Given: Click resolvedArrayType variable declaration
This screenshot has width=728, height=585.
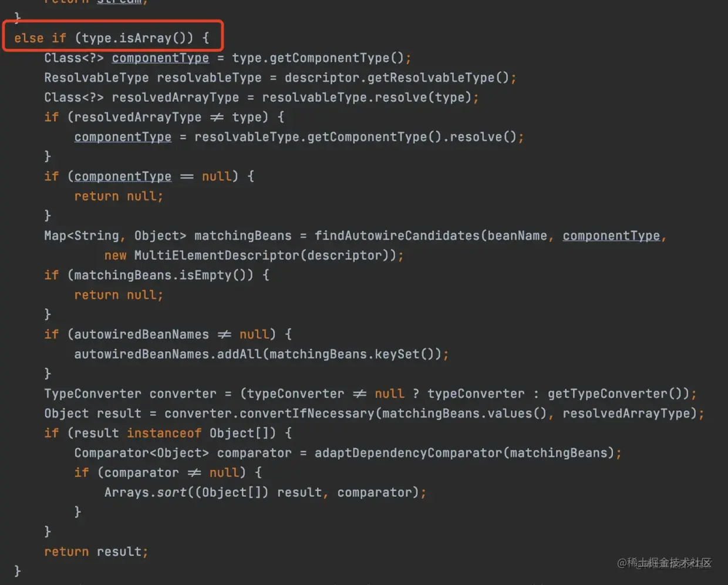Looking at the screenshot, I should click(x=176, y=97).
